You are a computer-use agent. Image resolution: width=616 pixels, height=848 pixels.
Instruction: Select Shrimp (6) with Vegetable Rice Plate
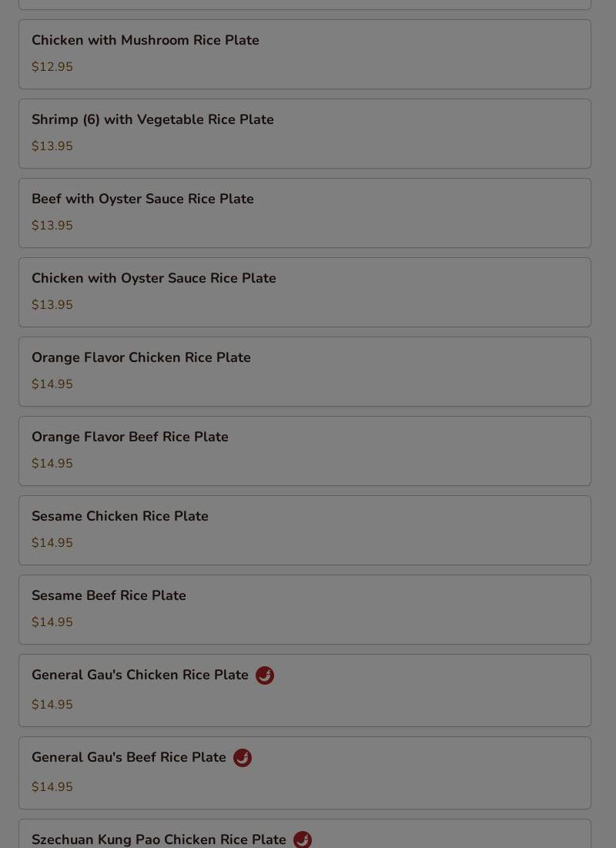pyautogui.click(x=304, y=133)
